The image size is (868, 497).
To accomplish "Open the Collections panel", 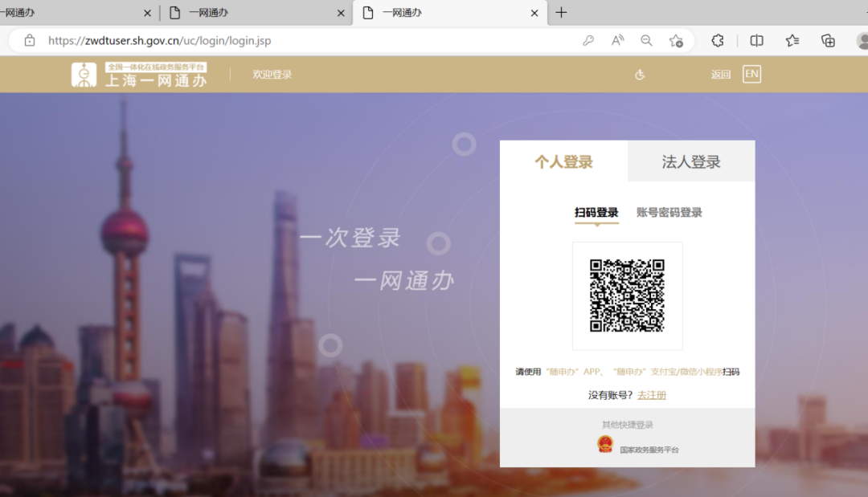I will click(x=828, y=40).
